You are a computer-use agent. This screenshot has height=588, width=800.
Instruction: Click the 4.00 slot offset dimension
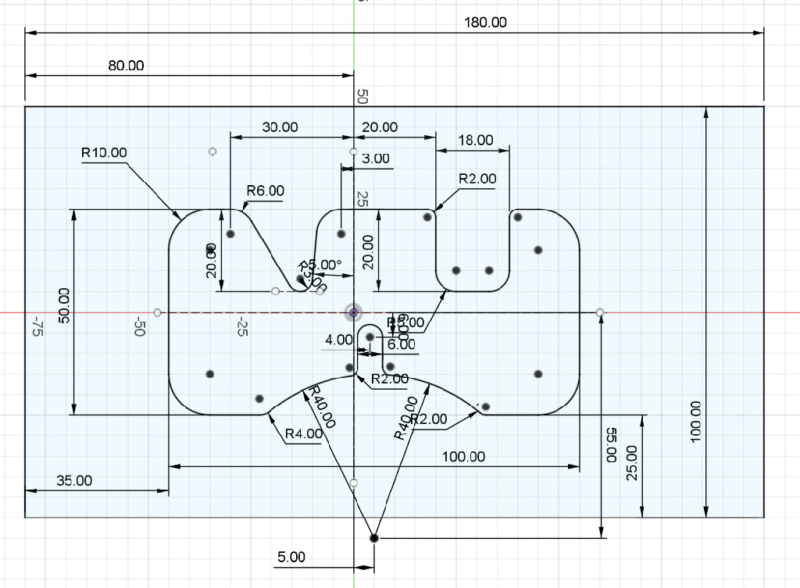coord(338,340)
